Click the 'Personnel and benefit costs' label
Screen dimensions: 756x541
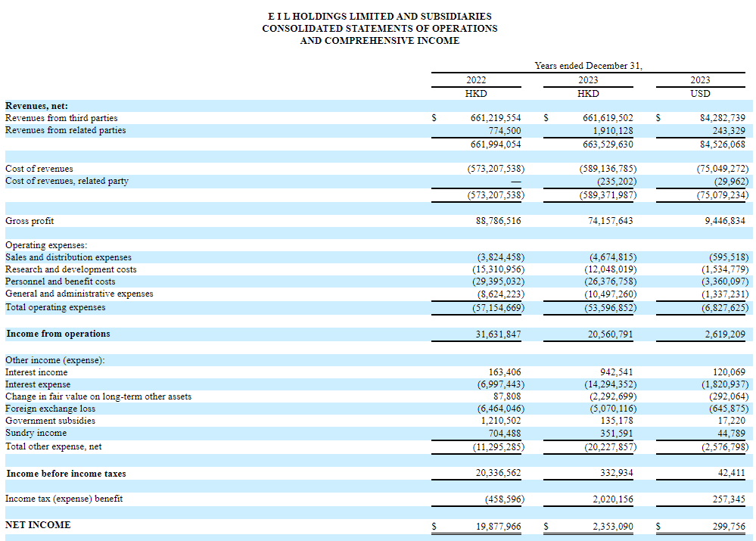(61, 281)
